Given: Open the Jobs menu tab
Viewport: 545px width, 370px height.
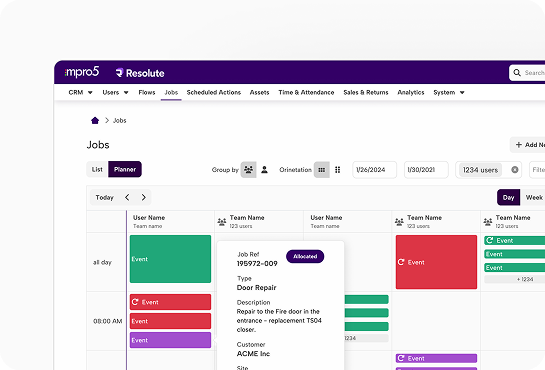Looking at the screenshot, I should point(171,92).
